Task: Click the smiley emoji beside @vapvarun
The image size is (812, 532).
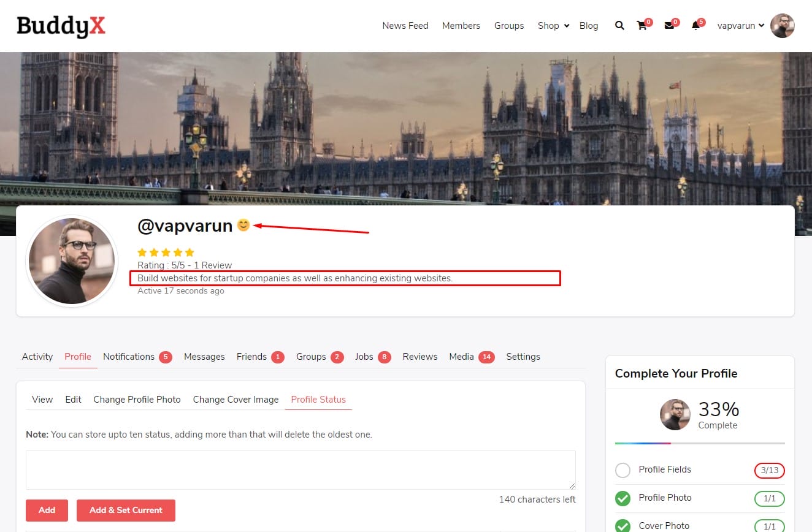Action: tap(243, 226)
